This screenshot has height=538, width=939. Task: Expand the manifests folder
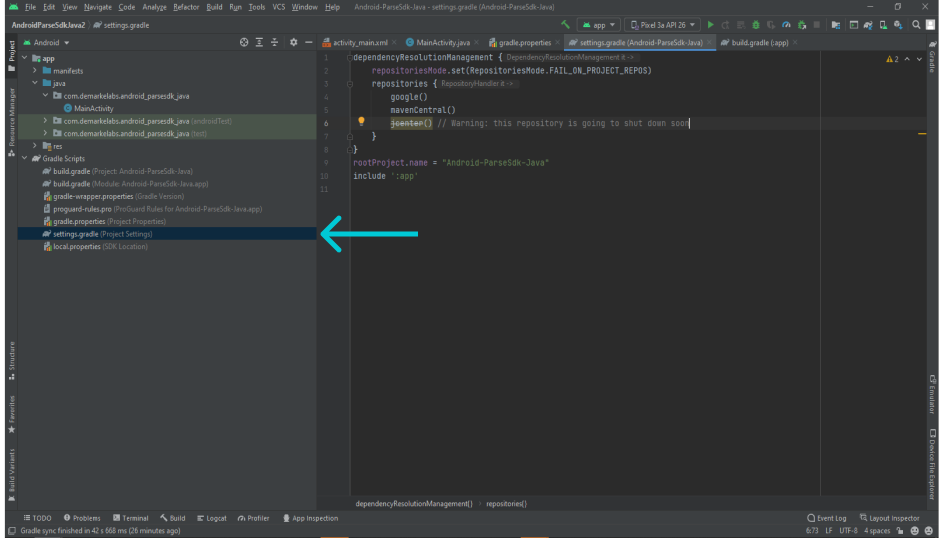click(35, 71)
